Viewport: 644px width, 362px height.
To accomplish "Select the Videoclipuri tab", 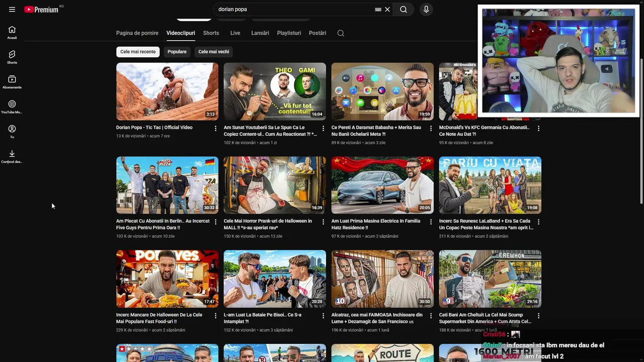I will [181, 33].
